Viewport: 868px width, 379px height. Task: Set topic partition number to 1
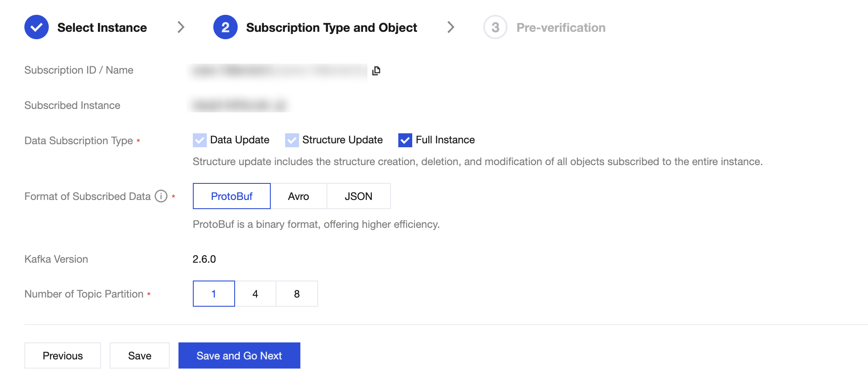click(x=214, y=294)
